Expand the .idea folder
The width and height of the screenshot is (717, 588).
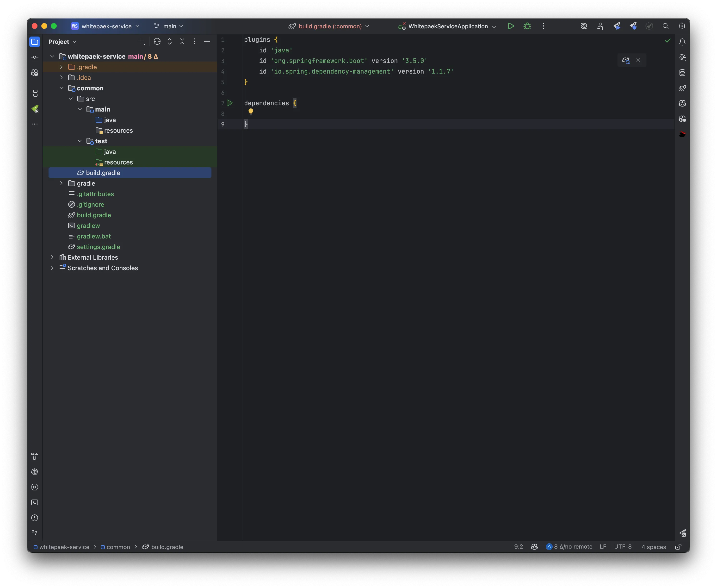click(61, 78)
